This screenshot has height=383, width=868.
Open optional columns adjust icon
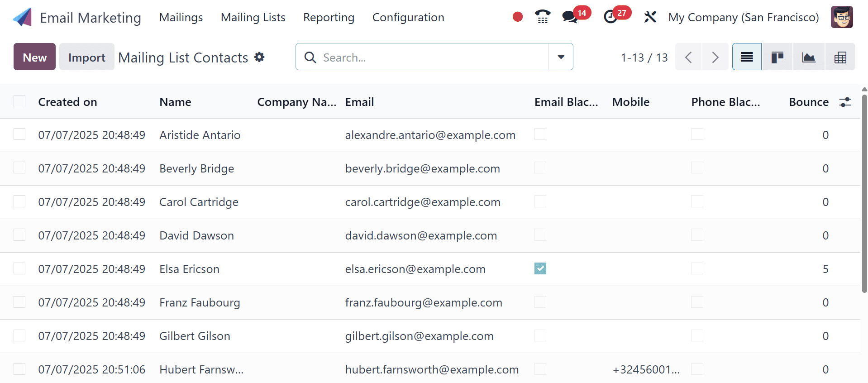pos(845,102)
